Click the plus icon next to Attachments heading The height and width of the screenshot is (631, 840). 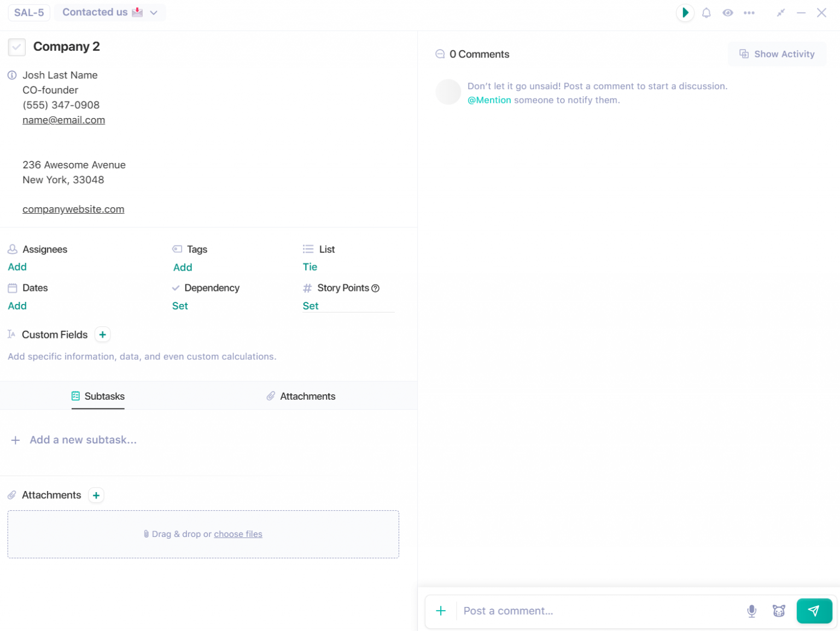pyautogui.click(x=96, y=495)
